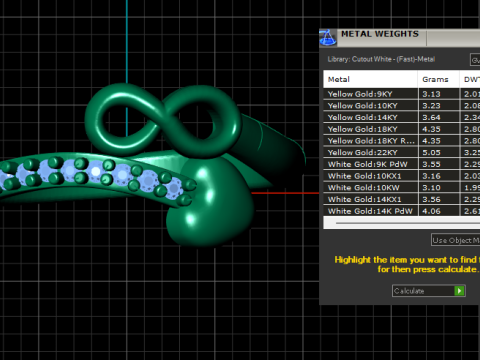The height and width of the screenshot is (360, 480).
Task: Click the Use Object Material button
Action: tap(456, 240)
